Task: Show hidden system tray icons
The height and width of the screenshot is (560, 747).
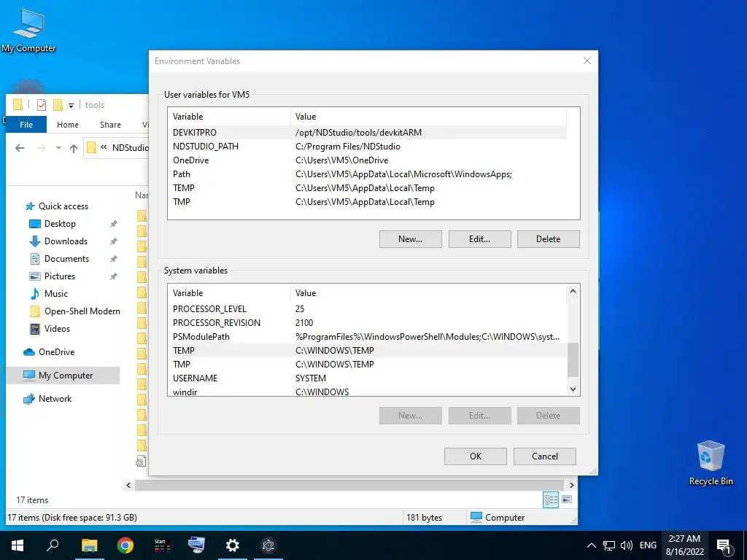Action: click(x=591, y=545)
